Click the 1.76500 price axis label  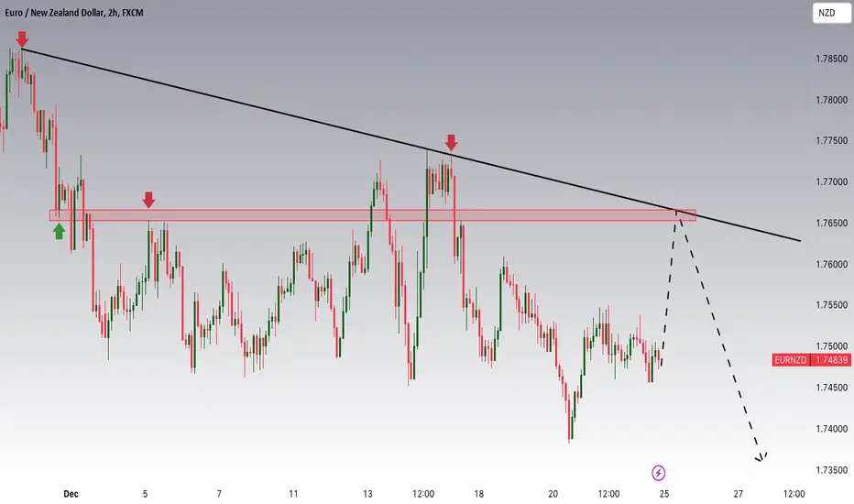831,223
